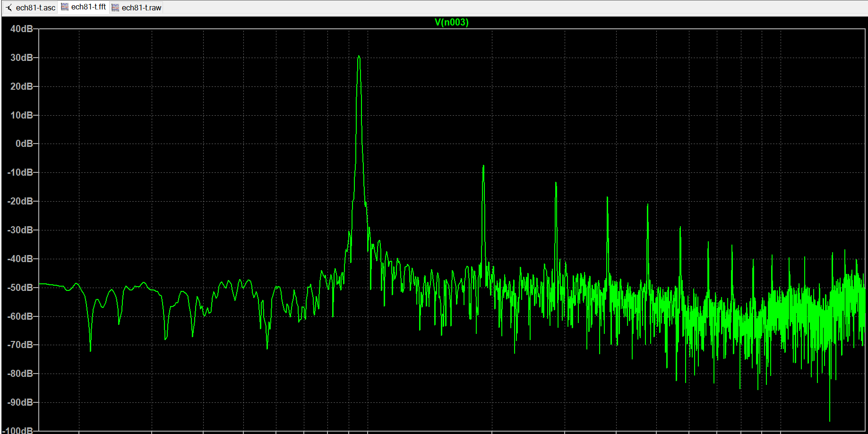
Task: Click the V(n003) trace label
Action: [452, 22]
